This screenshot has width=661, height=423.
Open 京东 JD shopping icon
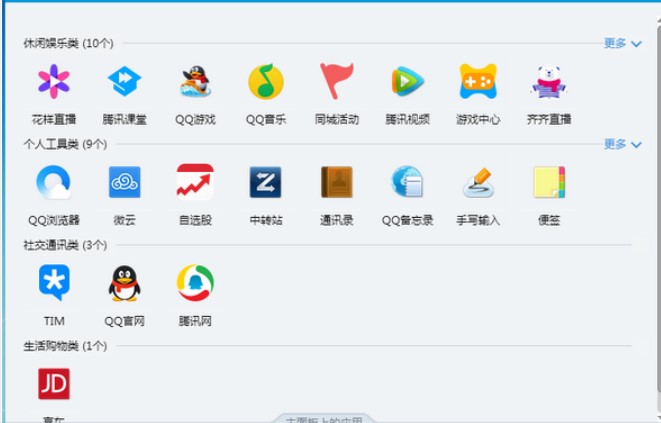tap(54, 384)
